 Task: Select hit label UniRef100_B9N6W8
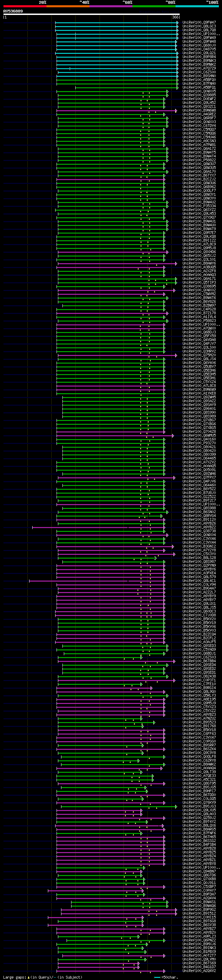pyautogui.click(x=199, y=111)
